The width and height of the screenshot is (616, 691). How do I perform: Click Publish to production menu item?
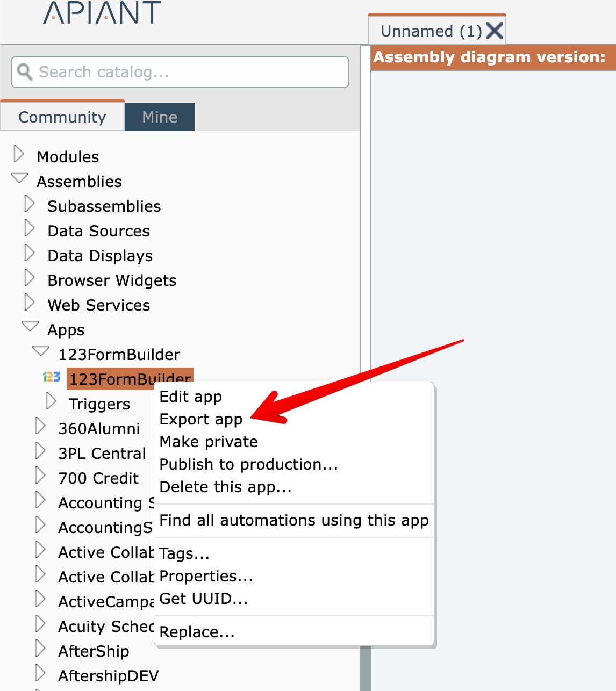(x=249, y=464)
